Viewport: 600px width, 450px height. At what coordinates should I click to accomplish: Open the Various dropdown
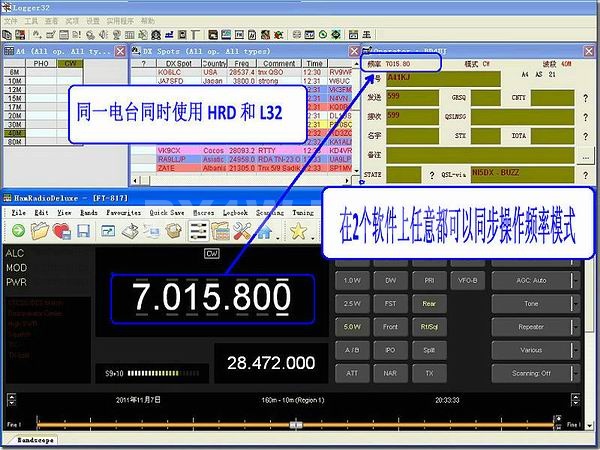(x=536, y=350)
